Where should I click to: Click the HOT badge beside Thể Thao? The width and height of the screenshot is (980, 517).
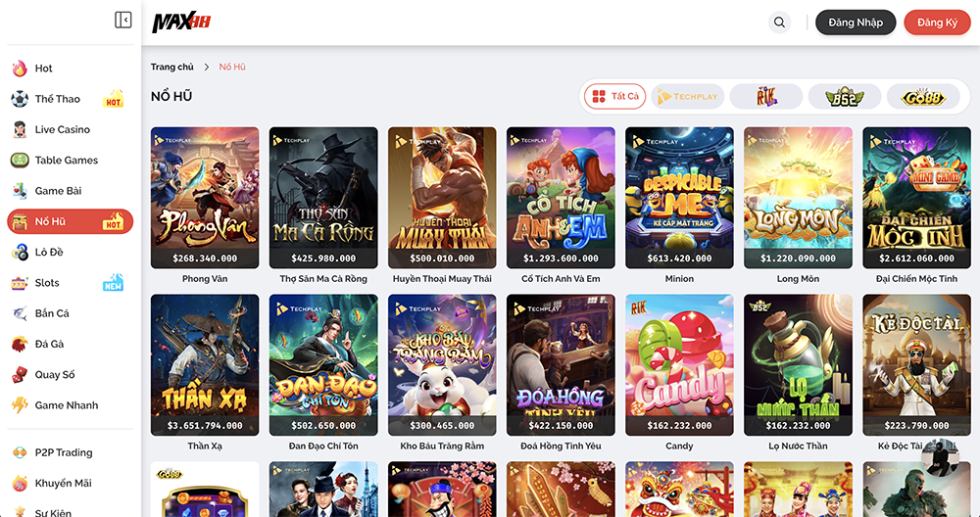(113, 99)
